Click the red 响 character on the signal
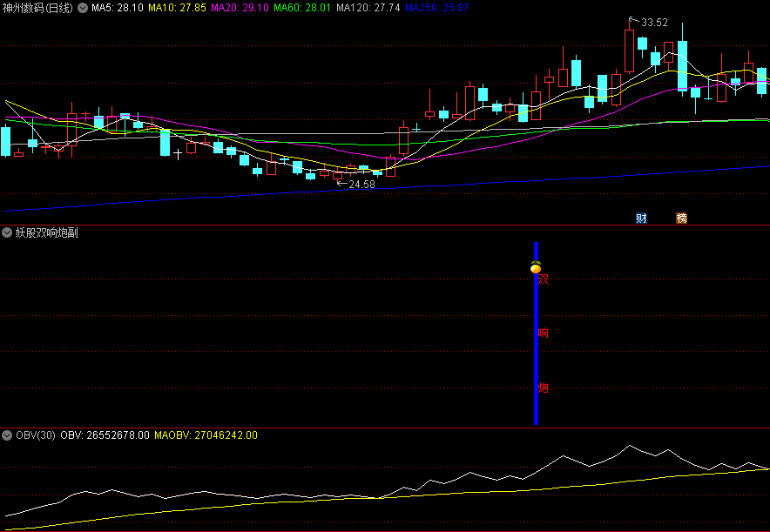The height and width of the screenshot is (532, 770). click(x=544, y=333)
